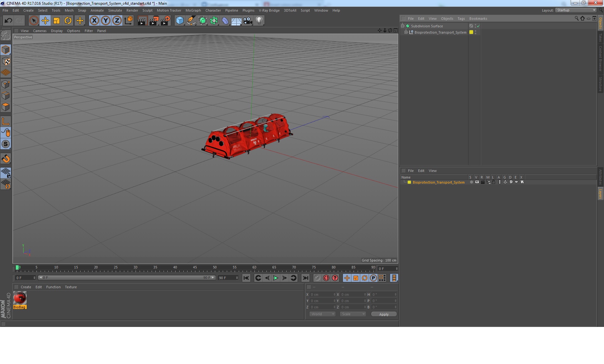Toggle Subdivision Surface enabled checkmark
604x364 pixels.
tap(478, 26)
